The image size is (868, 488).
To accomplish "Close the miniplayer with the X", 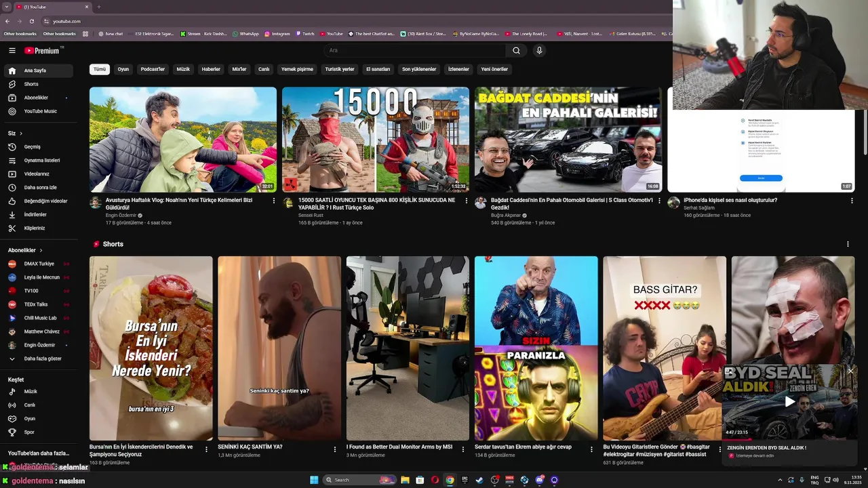I will coord(850,371).
